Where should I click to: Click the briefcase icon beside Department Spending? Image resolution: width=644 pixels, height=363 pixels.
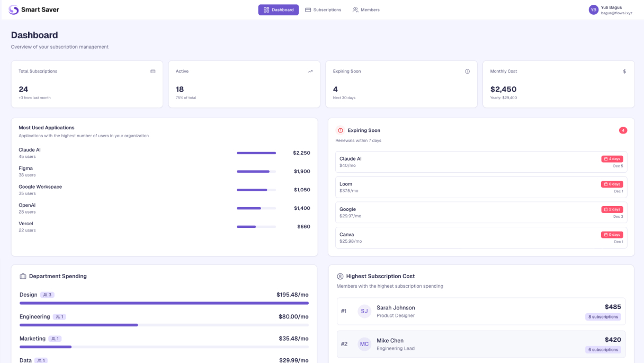[x=22, y=276]
